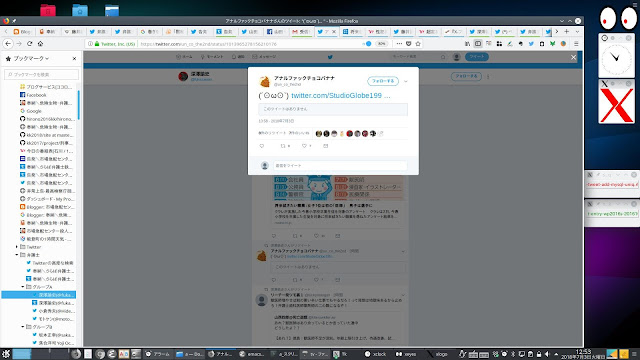The height and width of the screenshot is (360, 640).
Task: Toggle the sidebar view icon in toolbar
Action: point(478,44)
